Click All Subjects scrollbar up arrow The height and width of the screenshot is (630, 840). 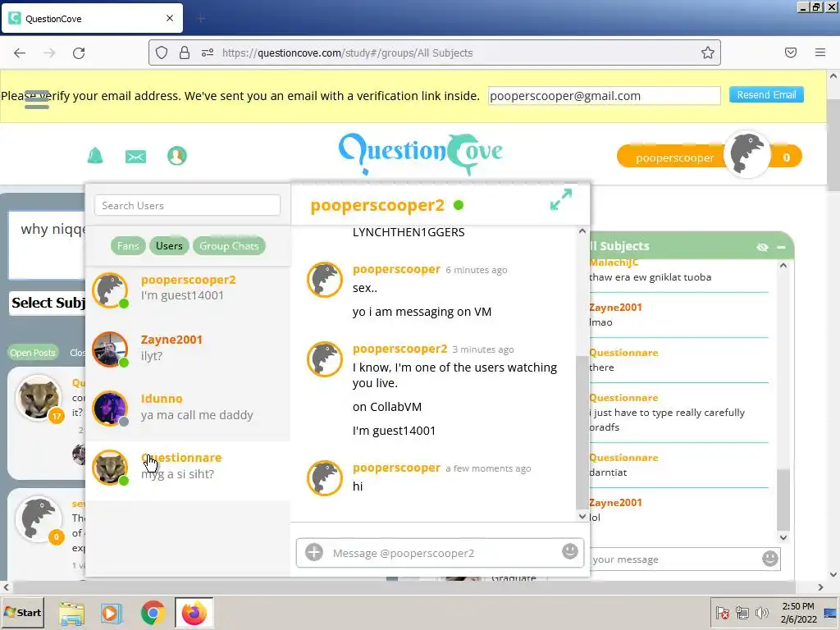click(783, 265)
